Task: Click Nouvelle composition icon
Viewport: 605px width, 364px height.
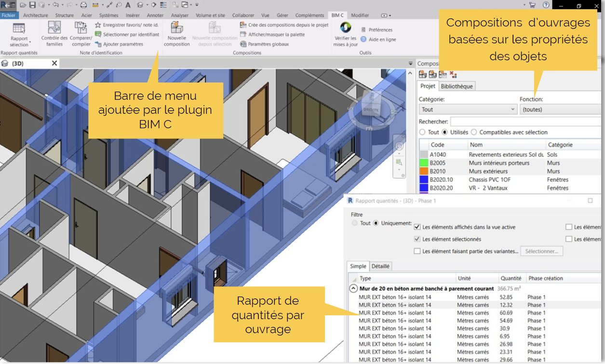Action: [176, 28]
